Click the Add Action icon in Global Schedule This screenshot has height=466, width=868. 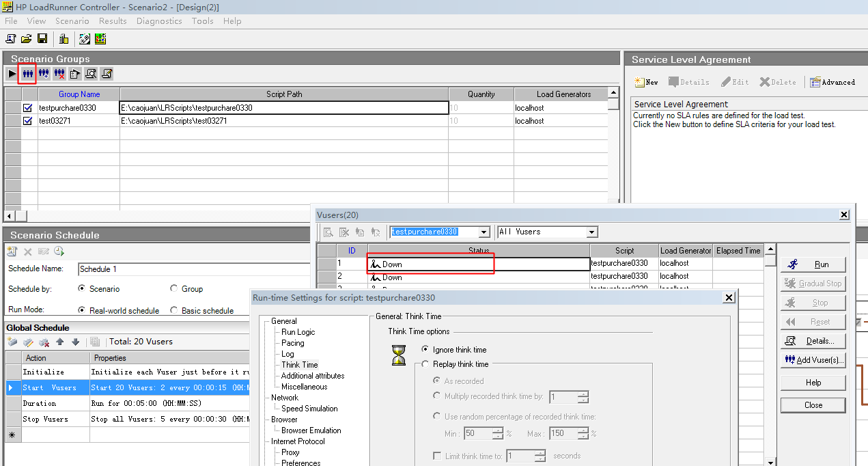tap(12, 342)
